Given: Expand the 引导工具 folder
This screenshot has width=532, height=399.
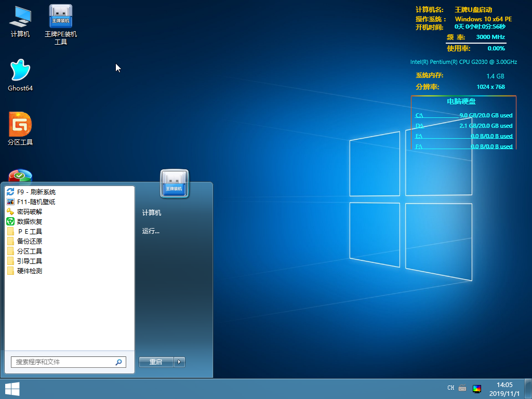Looking at the screenshot, I should pos(70,261).
